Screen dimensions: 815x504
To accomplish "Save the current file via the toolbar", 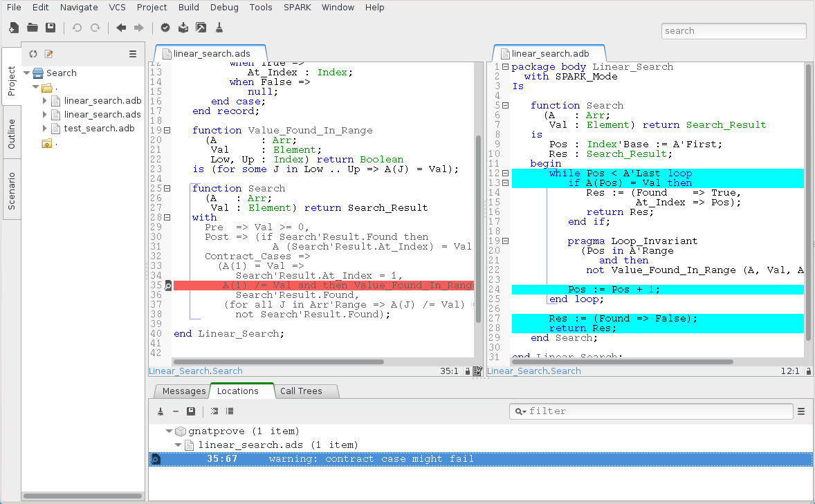I will 51,28.
